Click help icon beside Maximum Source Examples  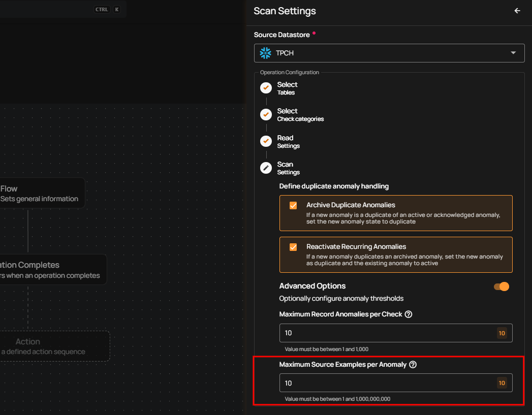[x=413, y=365]
